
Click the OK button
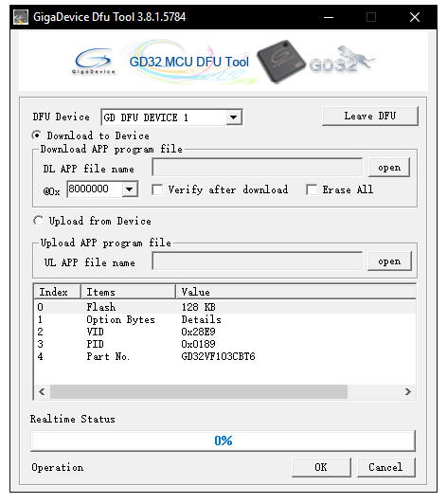[x=321, y=467]
